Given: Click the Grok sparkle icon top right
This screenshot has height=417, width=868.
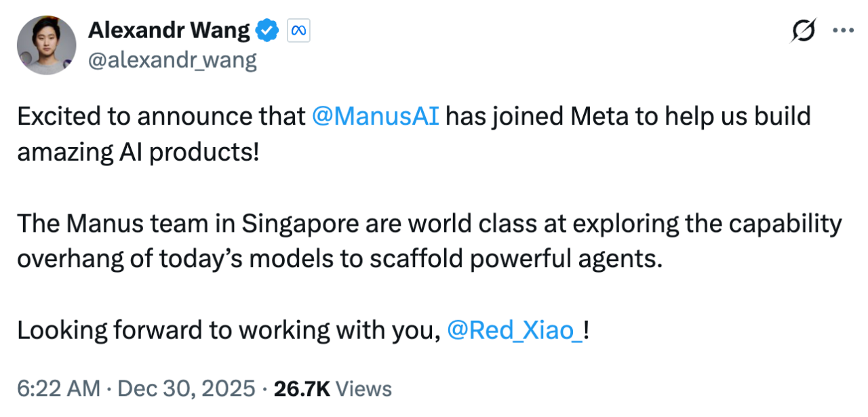Looking at the screenshot, I should coord(803,30).
